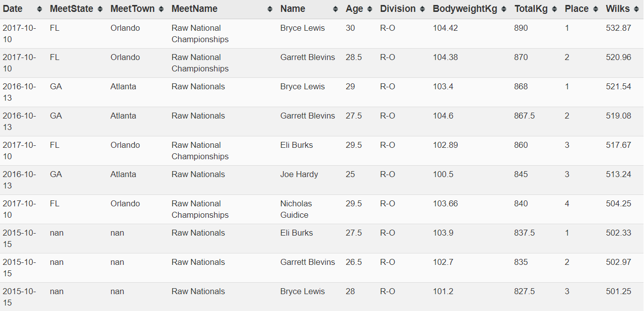The image size is (644, 311).
Task: Click the sort arrows beside MeetTown header
Action: (161, 9)
